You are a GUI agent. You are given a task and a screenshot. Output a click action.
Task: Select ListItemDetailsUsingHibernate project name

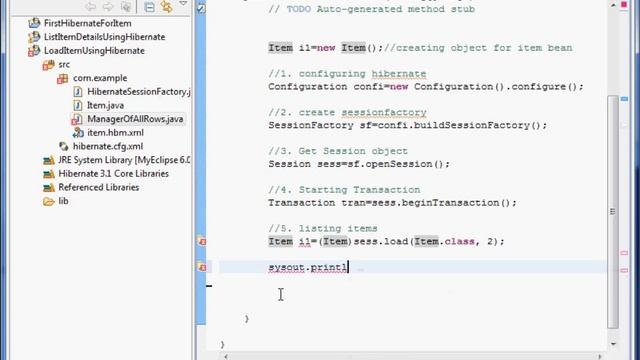point(104,37)
